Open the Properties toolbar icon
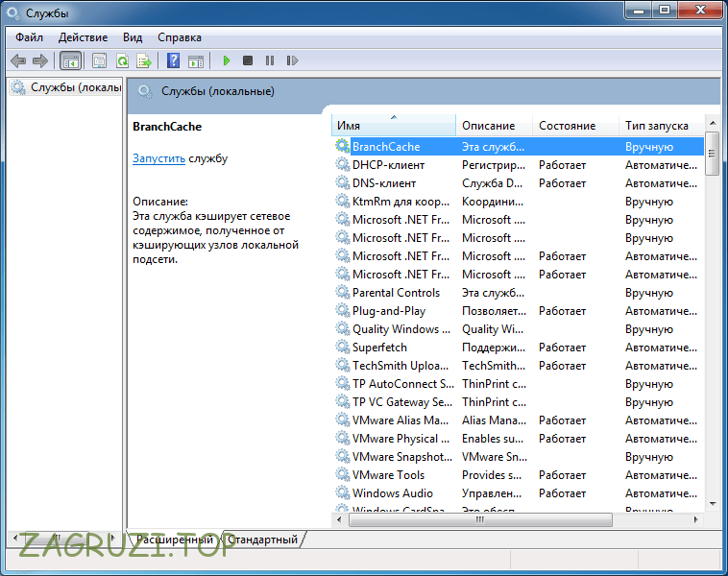This screenshot has height=576, width=728. point(99,60)
